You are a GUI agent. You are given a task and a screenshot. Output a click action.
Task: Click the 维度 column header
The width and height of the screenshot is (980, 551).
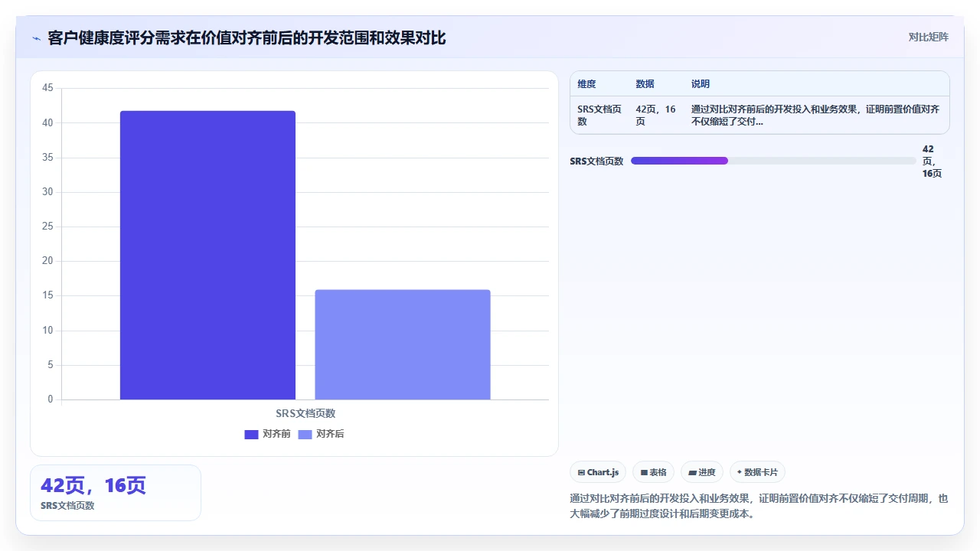tap(586, 84)
